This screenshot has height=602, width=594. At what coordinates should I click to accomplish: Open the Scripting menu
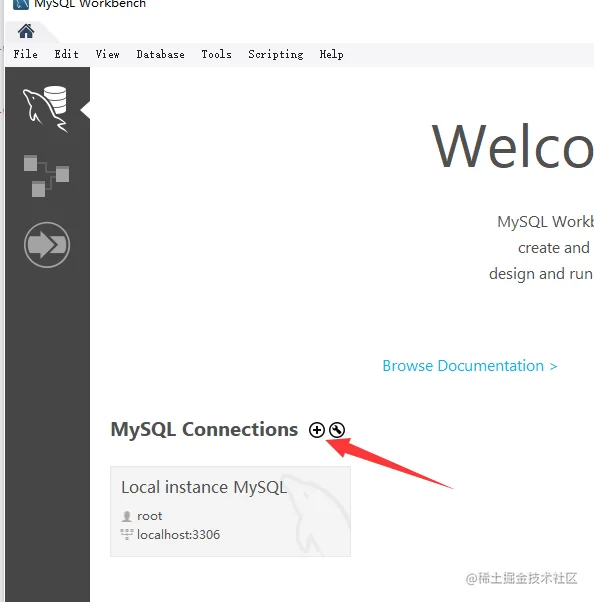click(x=276, y=55)
